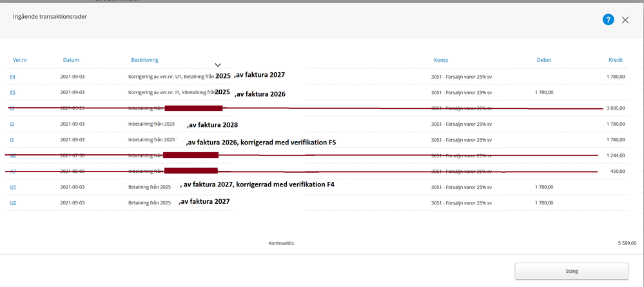Click the dialog title Ingående transaktionsrader
Image resolution: width=644 pixels, height=287 pixels.
(50, 17)
